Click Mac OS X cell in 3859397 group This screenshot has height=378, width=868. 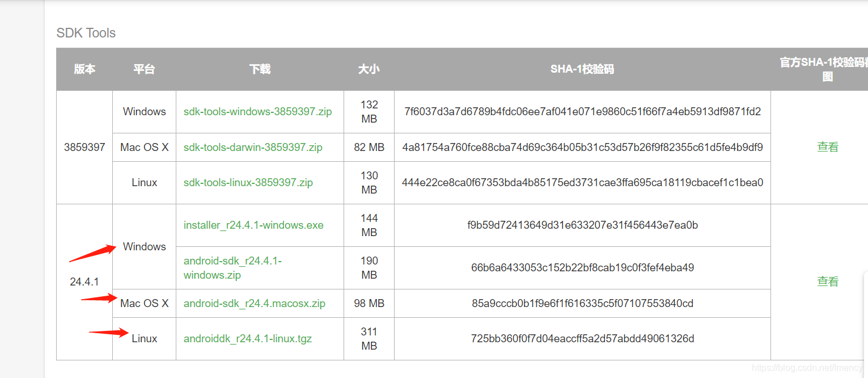point(145,148)
